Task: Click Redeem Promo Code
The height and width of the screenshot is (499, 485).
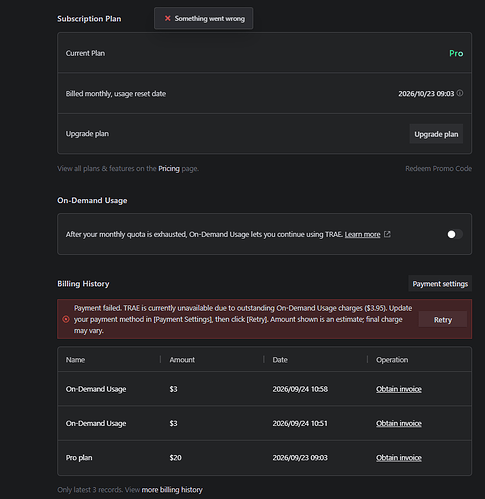Action: pyautogui.click(x=438, y=169)
